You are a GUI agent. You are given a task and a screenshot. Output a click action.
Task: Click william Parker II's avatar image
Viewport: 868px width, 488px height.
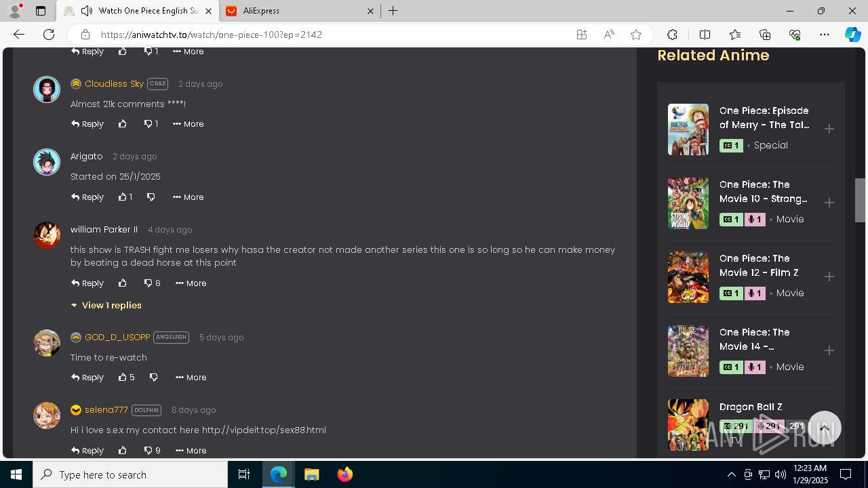(47, 235)
